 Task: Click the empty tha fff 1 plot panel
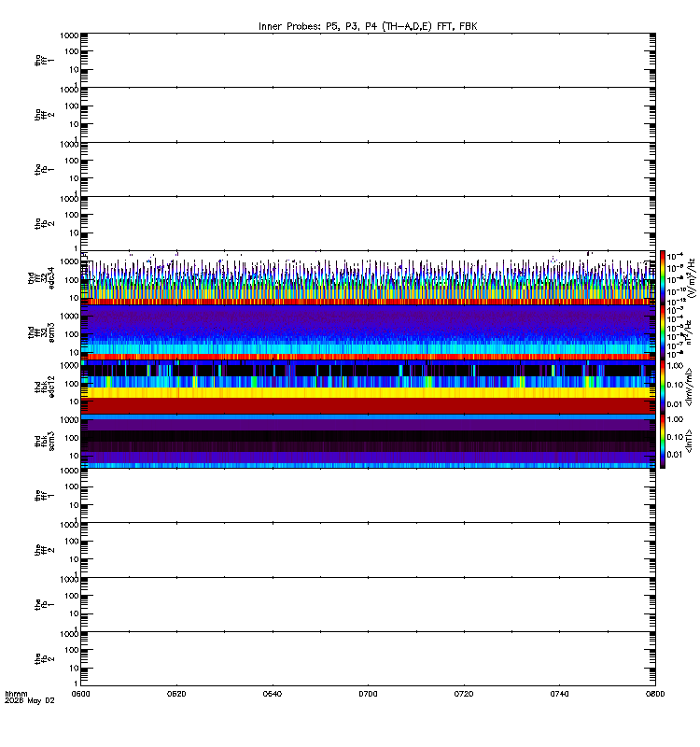click(x=368, y=60)
